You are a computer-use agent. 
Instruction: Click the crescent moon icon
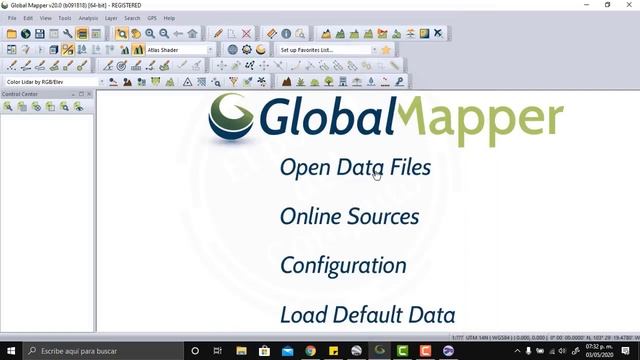[261, 50]
